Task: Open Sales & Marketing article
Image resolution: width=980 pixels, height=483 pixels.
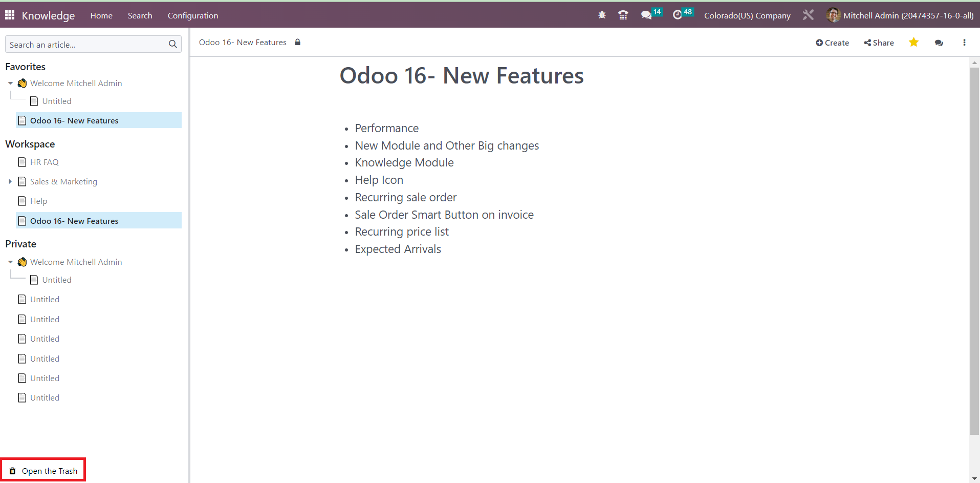Action: 63,181
